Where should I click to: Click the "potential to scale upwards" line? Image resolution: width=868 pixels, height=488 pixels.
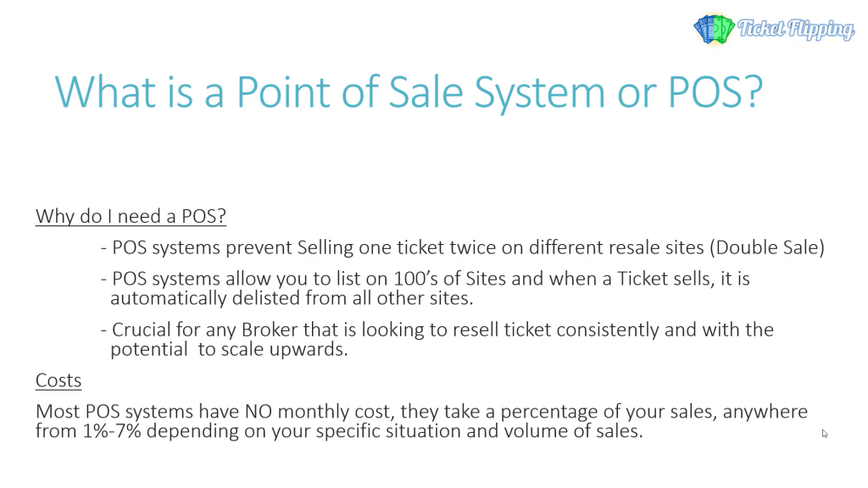[x=229, y=349]
